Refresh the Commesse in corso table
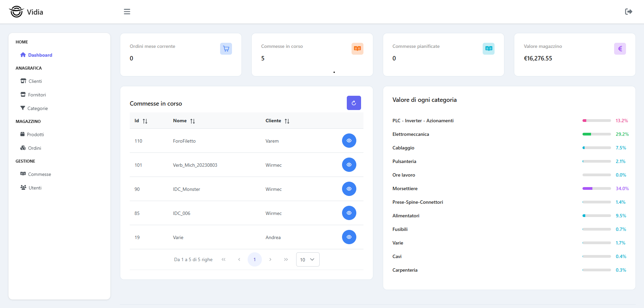This screenshot has width=644, height=308. [x=354, y=103]
